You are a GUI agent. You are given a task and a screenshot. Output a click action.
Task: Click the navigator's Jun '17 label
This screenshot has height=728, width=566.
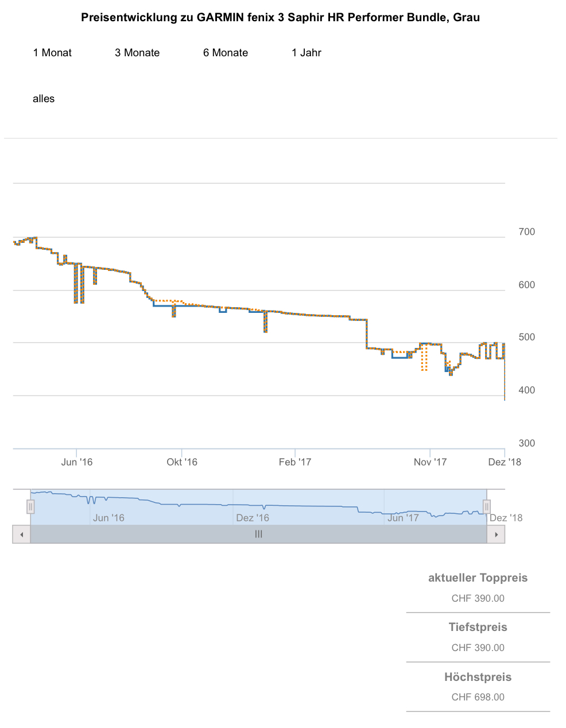click(403, 518)
